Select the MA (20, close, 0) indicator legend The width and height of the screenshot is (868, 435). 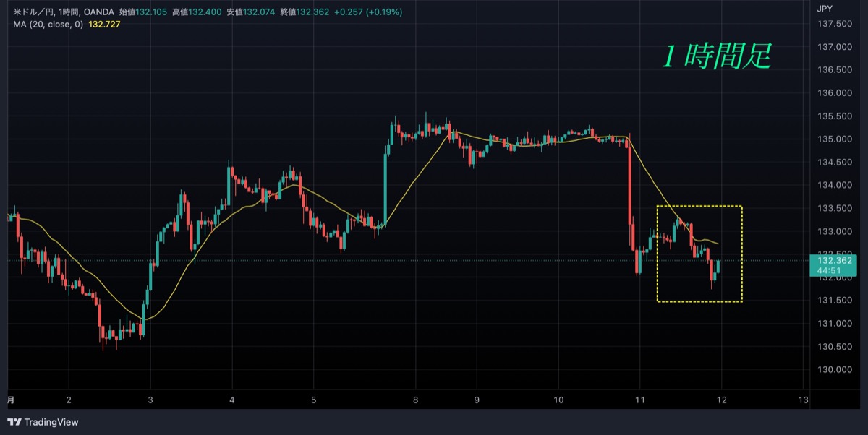pyautogui.click(x=47, y=25)
